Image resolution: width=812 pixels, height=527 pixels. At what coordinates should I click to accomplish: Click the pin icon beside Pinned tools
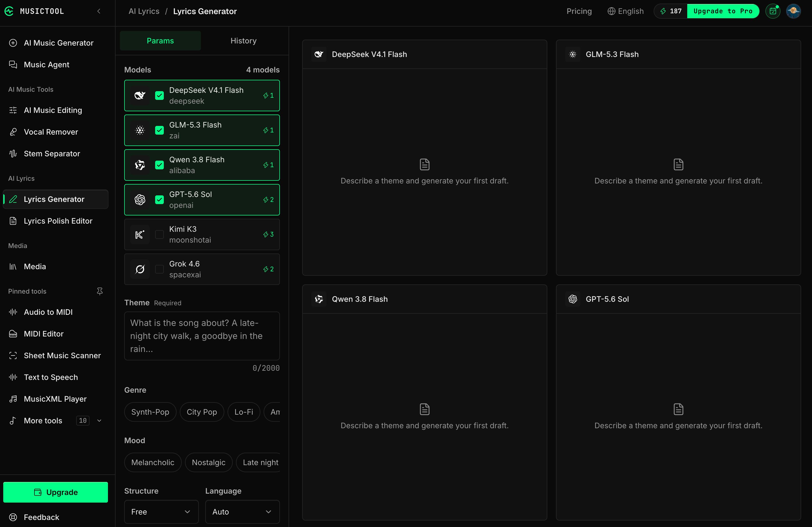tap(100, 291)
